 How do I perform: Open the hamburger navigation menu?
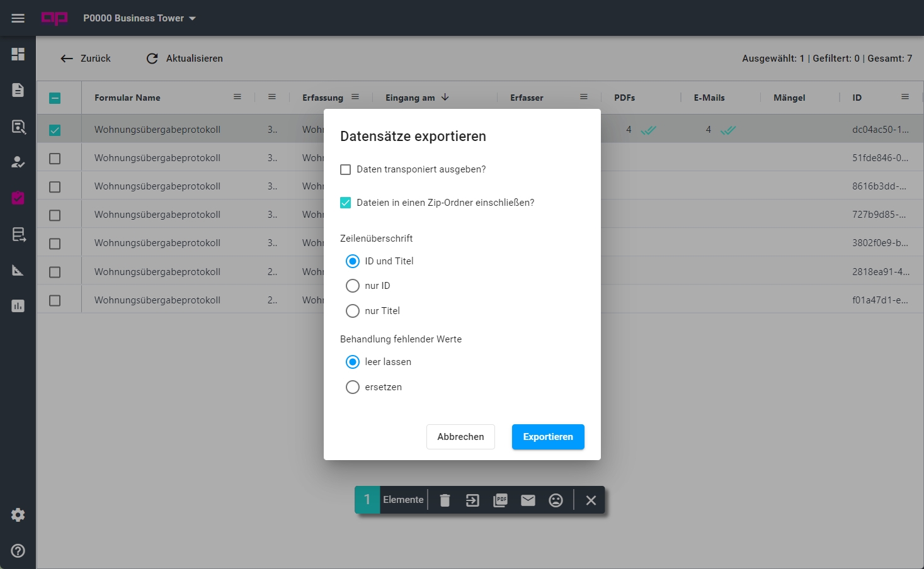(18, 18)
